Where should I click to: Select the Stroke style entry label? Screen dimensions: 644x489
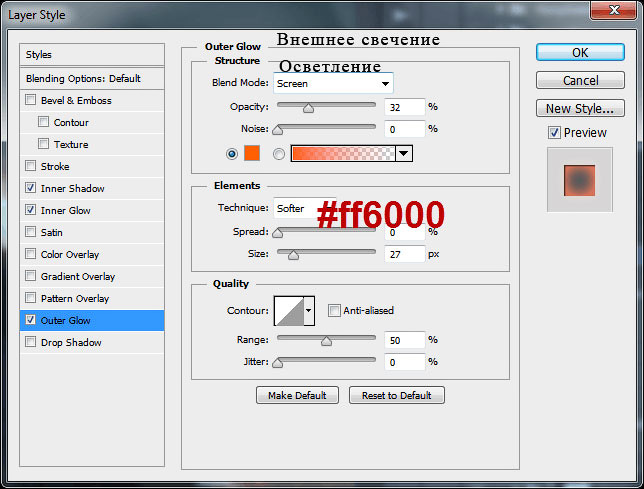pos(55,166)
